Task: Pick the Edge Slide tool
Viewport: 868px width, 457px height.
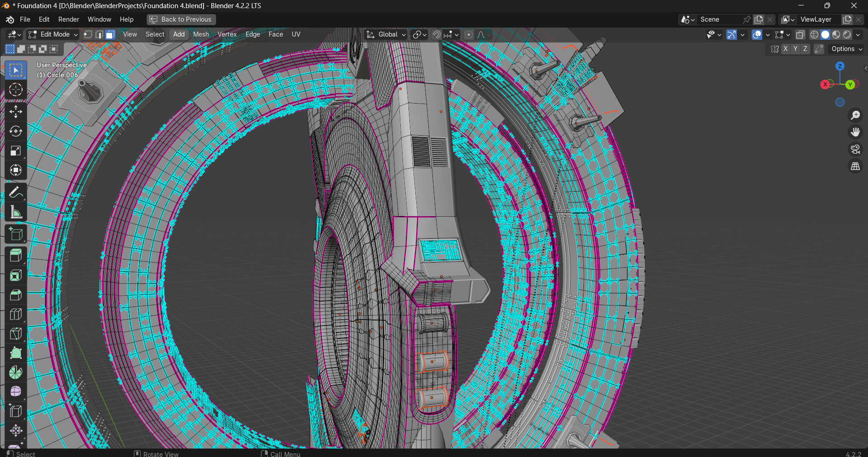Action: coord(16,411)
